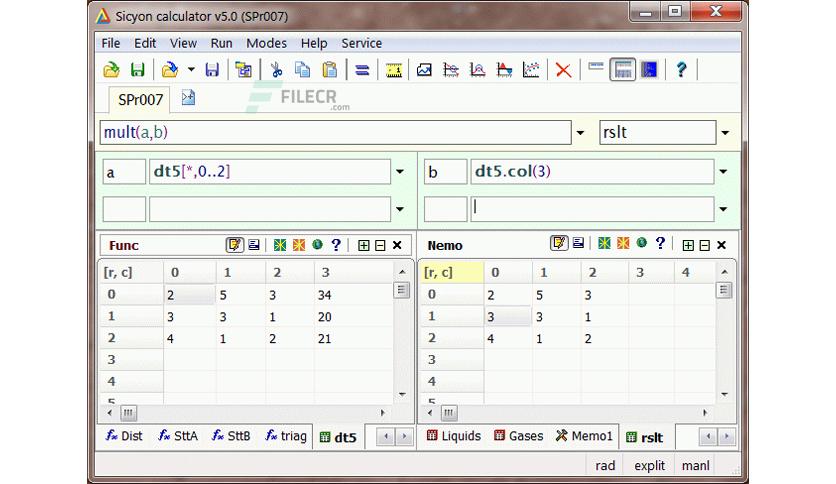Open the dropdown for the dt5.col(3) field

(723, 172)
